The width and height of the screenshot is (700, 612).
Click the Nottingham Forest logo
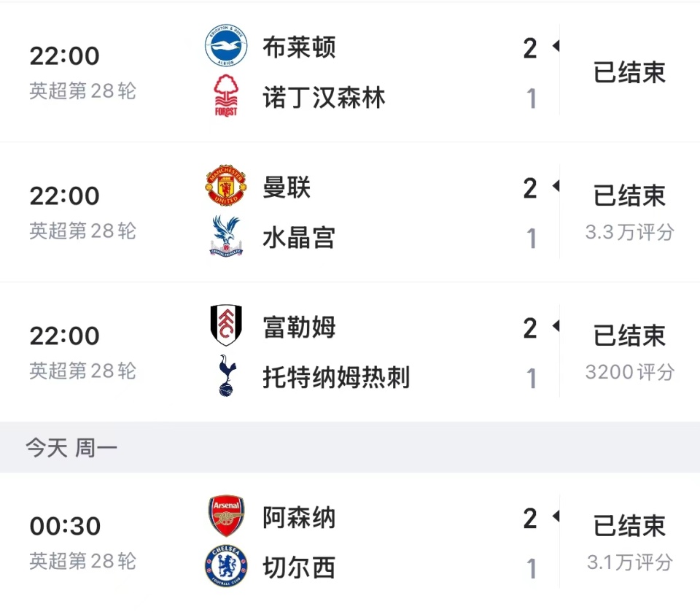(226, 96)
